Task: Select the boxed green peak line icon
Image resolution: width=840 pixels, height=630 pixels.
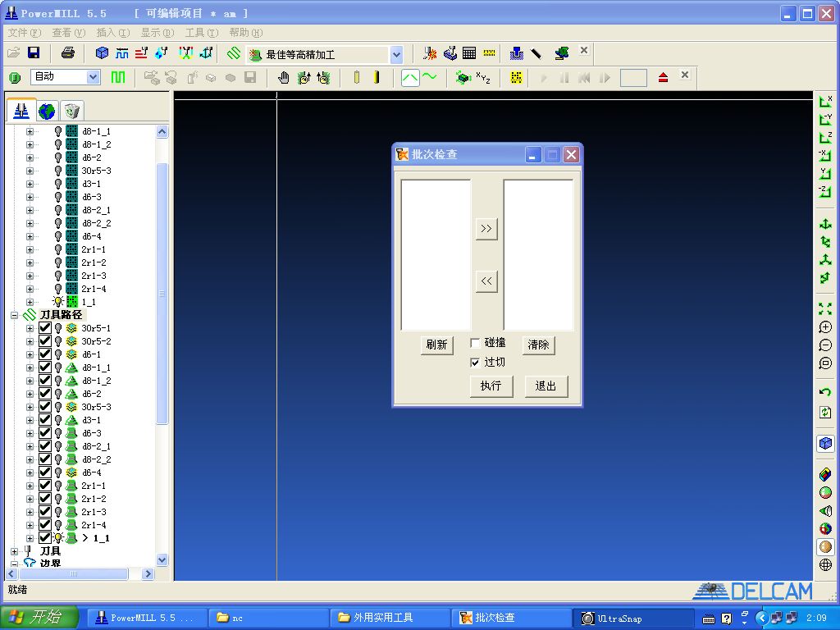Action: coord(410,78)
